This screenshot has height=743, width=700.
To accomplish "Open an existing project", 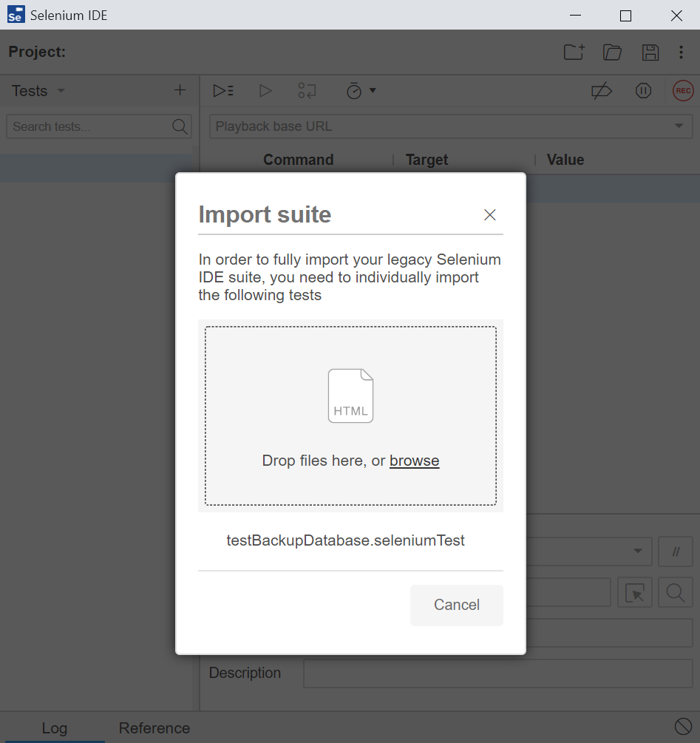I will click(x=612, y=52).
